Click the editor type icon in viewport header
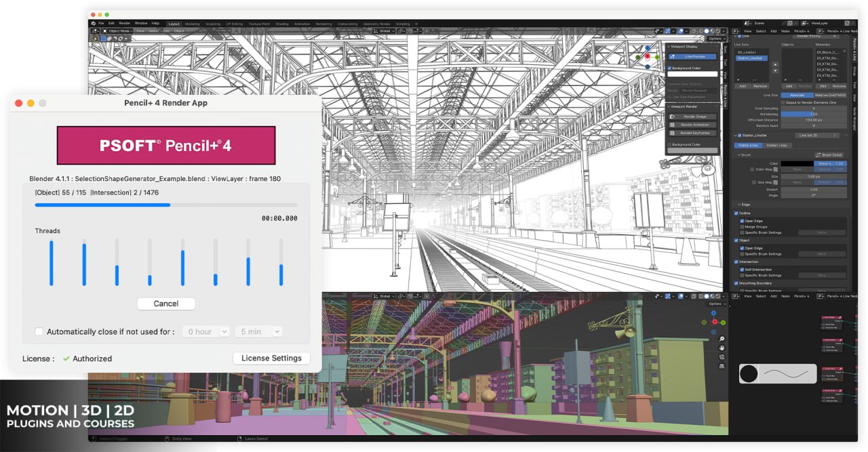 94,30
